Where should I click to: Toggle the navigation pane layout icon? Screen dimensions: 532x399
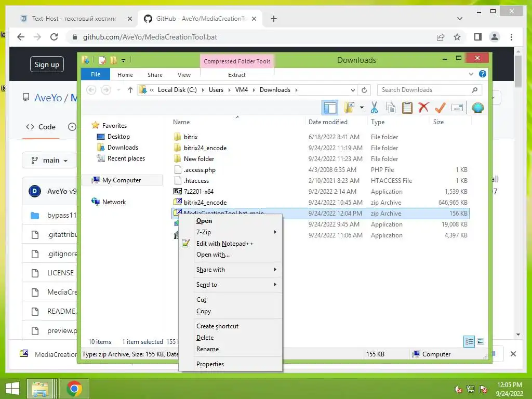coord(330,108)
